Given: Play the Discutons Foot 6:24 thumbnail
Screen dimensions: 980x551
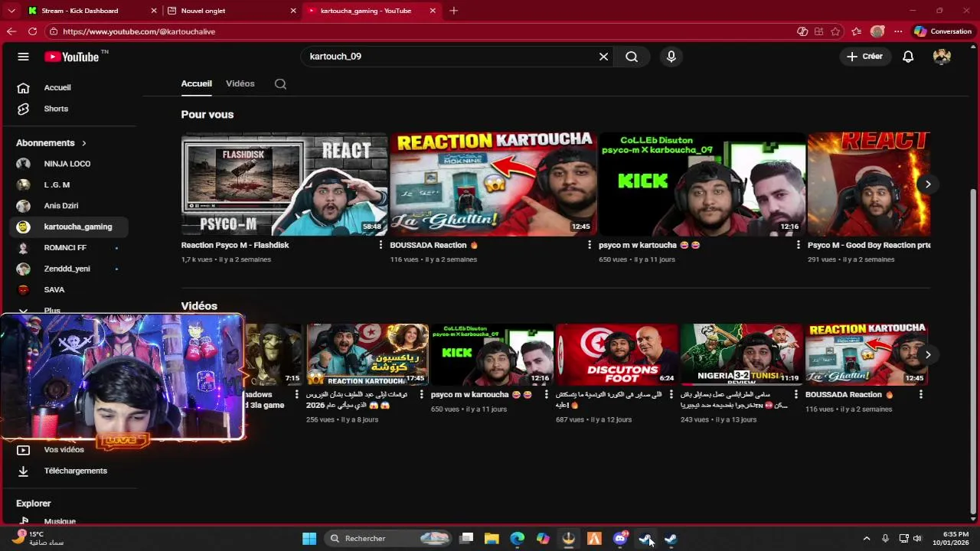Looking at the screenshot, I should click(x=617, y=354).
